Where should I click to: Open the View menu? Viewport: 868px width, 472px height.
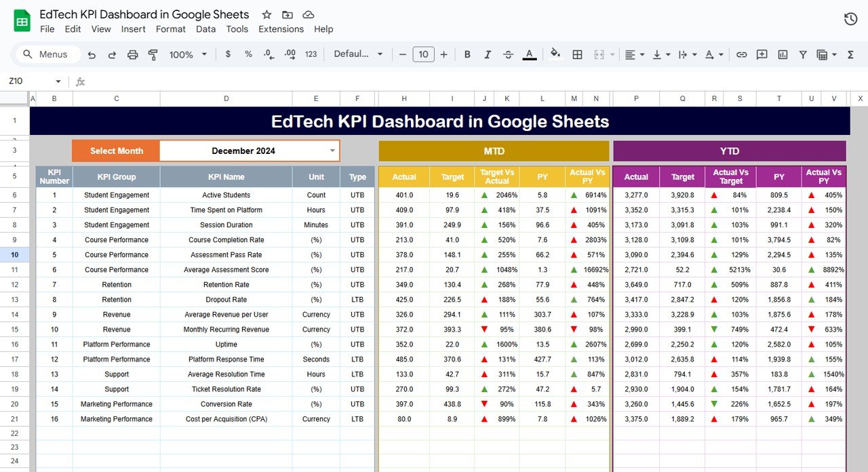tap(101, 29)
